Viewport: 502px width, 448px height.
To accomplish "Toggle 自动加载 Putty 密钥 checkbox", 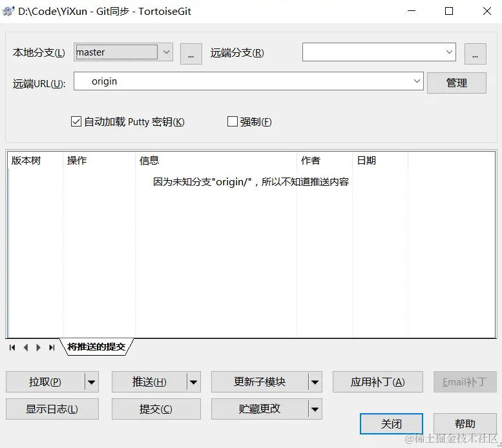I will point(76,121).
